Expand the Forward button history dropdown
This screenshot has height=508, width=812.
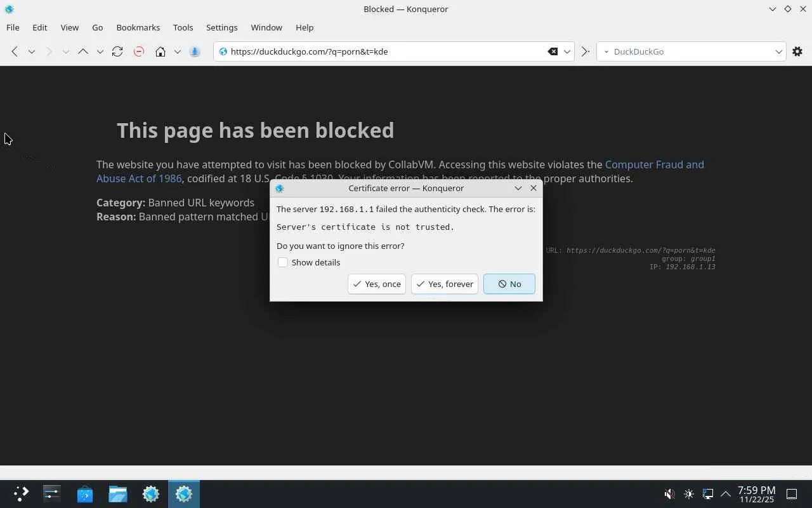[65, 51]
